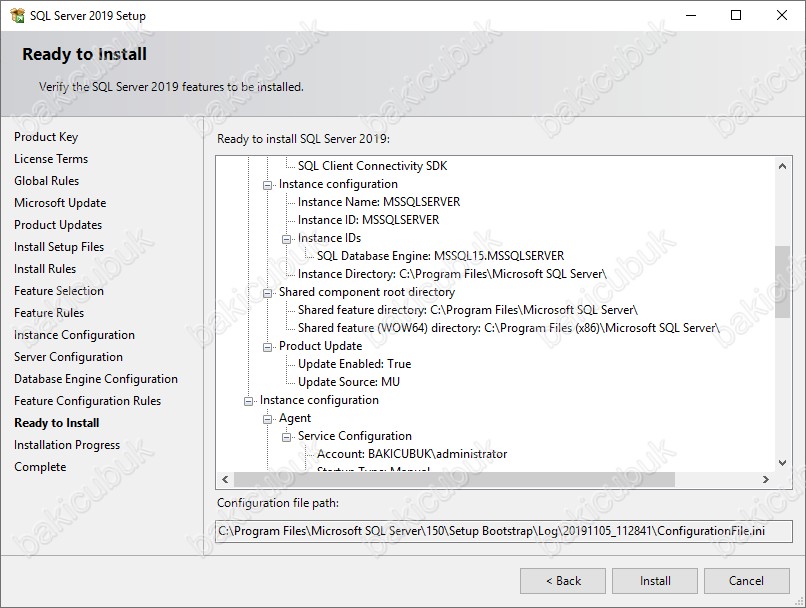Select the Shared component root directory label
Image resolution: width=806 pixels, height=608 pixels.
coord(367,292)
